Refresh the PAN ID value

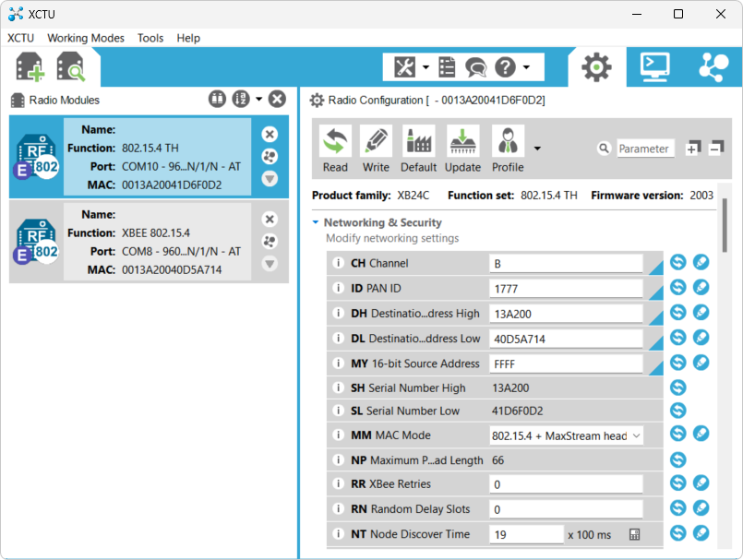(x=678, y=287)
